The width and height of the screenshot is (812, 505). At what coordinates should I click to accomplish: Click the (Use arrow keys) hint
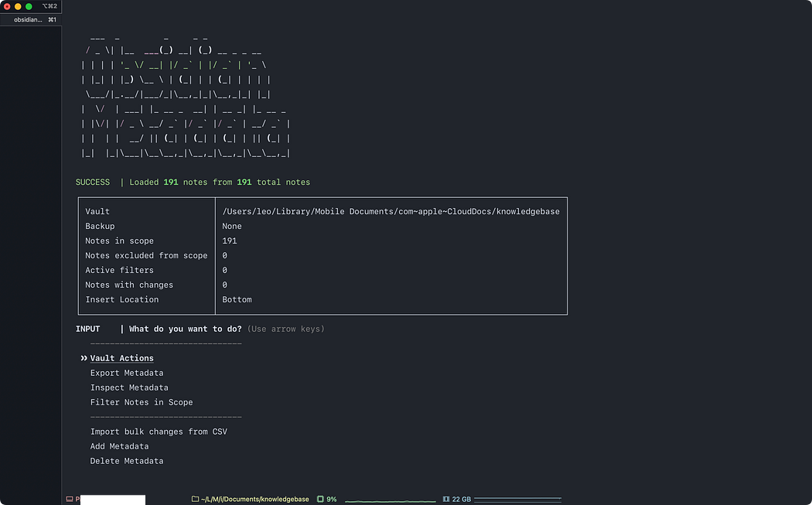(286, 329)
